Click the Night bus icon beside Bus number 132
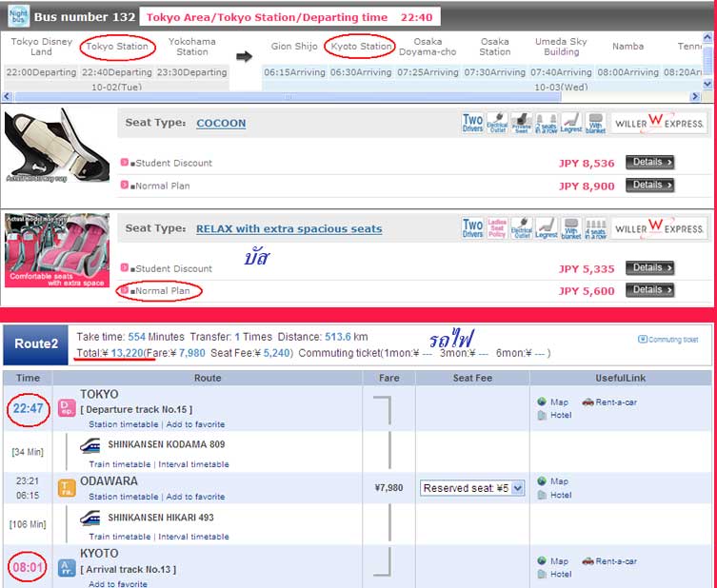This screenshot has width=717, height=588. click(18, 16)
